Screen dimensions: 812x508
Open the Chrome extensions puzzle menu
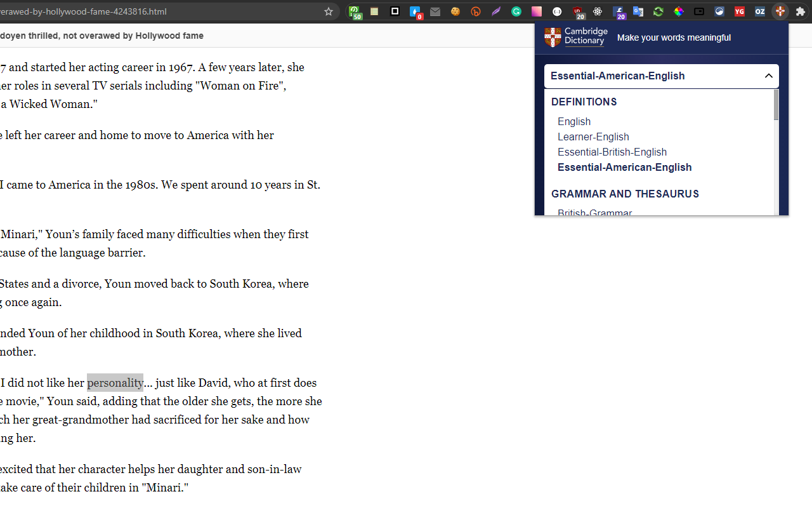coord(800,11)
